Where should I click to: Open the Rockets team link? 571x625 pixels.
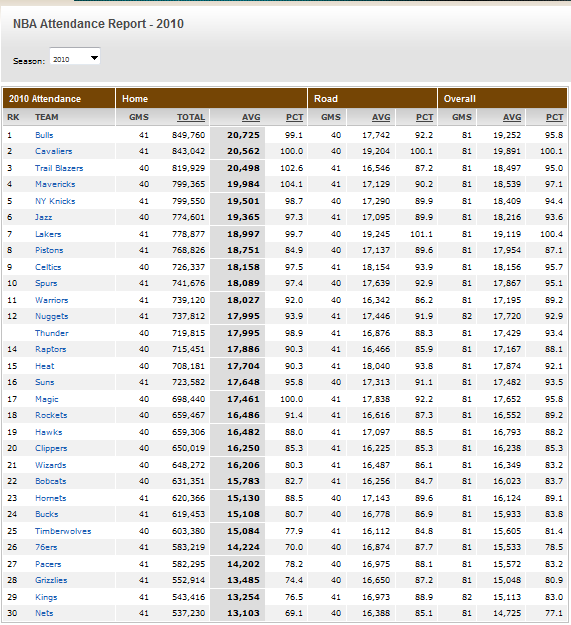tap(51, 415)
